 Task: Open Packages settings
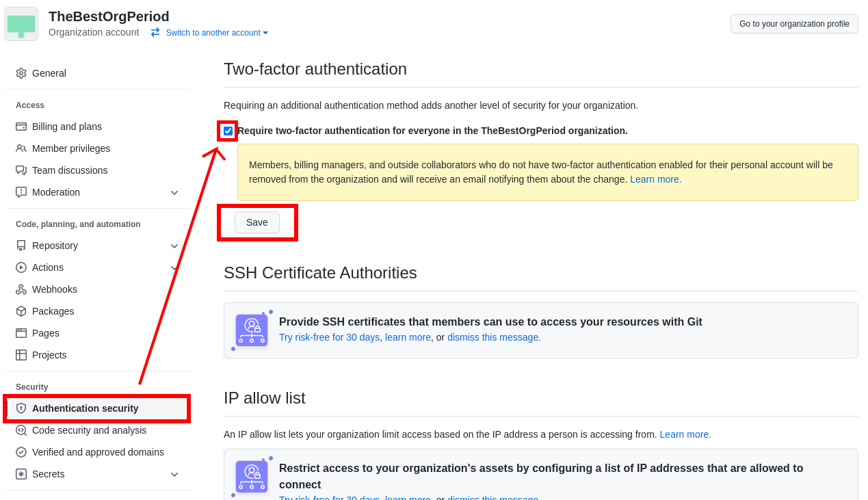98,311
